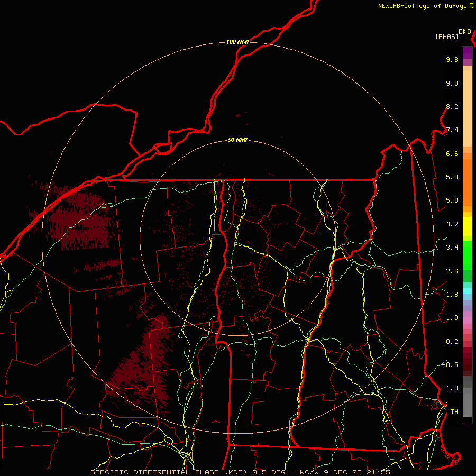The width and height of the screenshot is (476, 476).
Task: Click the 0.2 legend value
Action: tap(452, 342)
